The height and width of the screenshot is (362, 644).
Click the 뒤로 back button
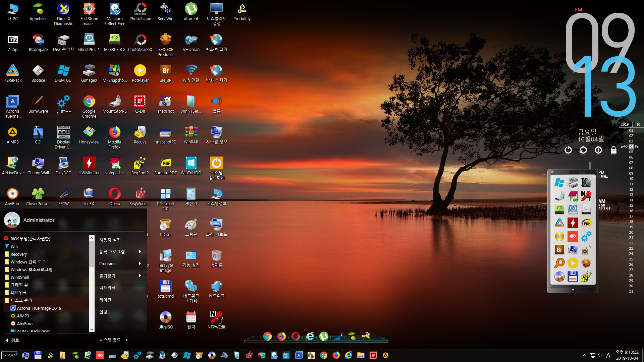point(12,340)
